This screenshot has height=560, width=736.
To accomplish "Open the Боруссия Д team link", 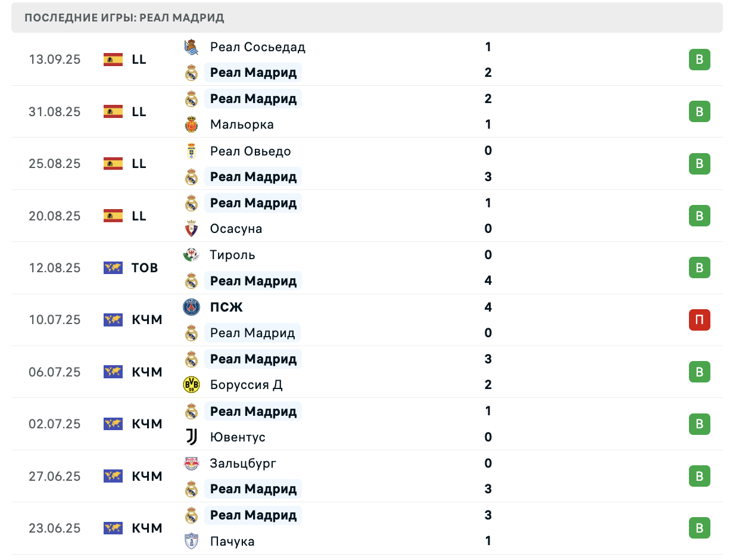I will 247,385.
